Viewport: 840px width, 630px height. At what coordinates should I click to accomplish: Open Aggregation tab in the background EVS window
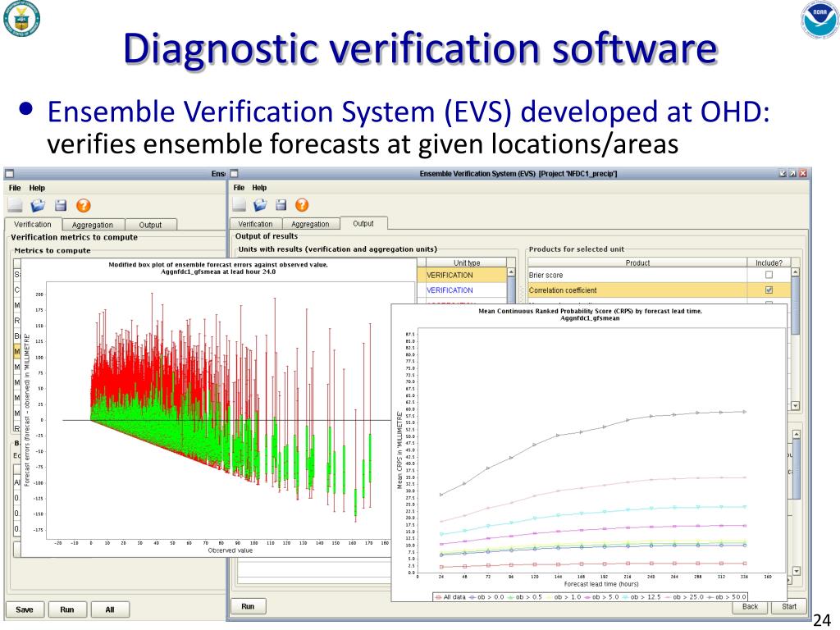click(x=93, y=225)
